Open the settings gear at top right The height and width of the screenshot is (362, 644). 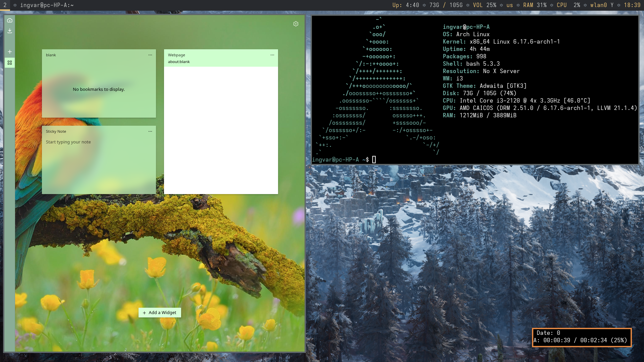296,24
